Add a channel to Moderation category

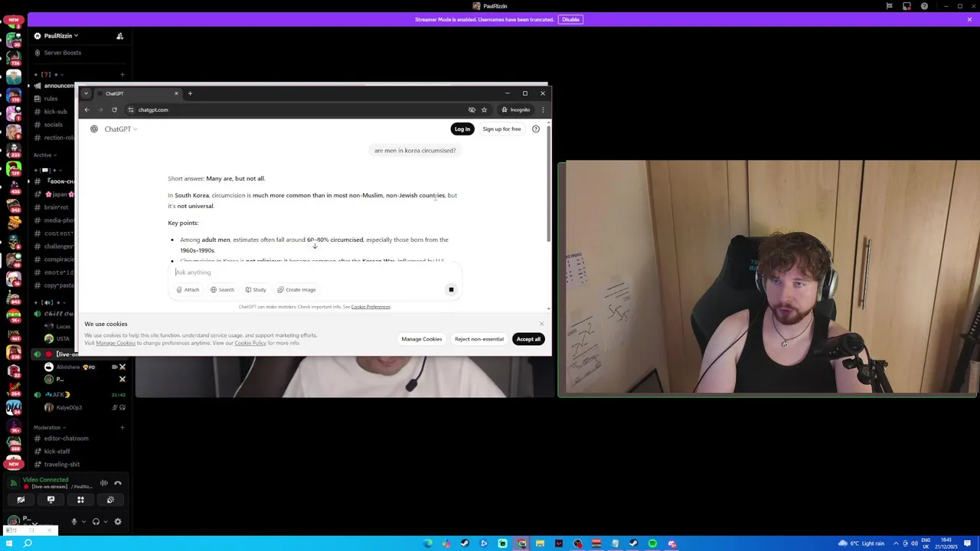pyautogui.click(x=122, y=427)
